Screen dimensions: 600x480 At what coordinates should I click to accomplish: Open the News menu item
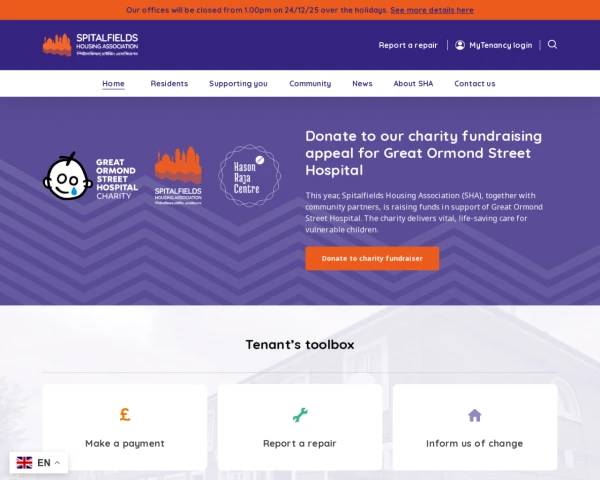(x=362, y=83)
